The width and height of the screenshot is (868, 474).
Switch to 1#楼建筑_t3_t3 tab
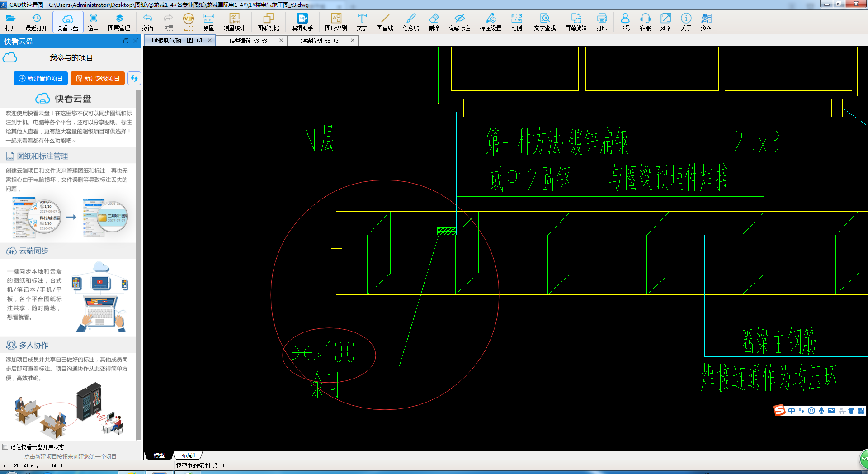pos(248,40)
